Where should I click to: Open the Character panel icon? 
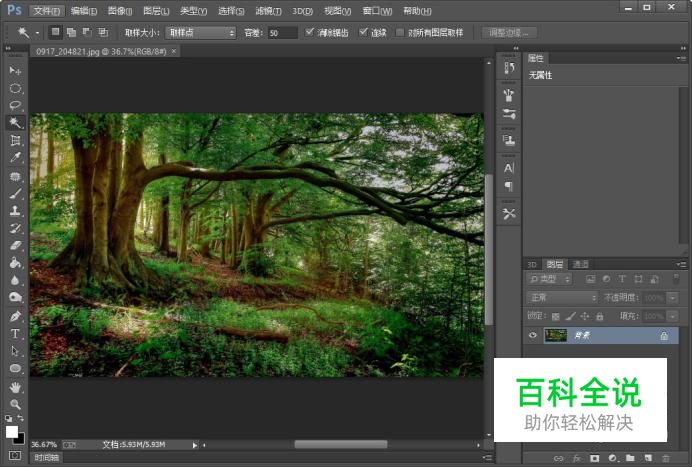click(x=509, y=168)
